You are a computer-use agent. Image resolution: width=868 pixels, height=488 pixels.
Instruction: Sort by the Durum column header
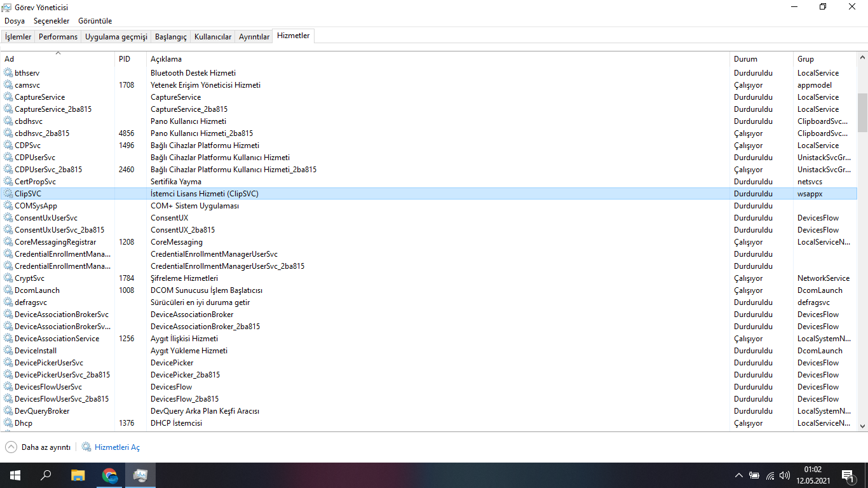(761, 58)
